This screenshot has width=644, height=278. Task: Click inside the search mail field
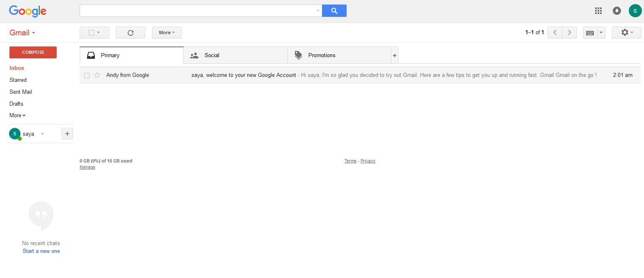198,11
